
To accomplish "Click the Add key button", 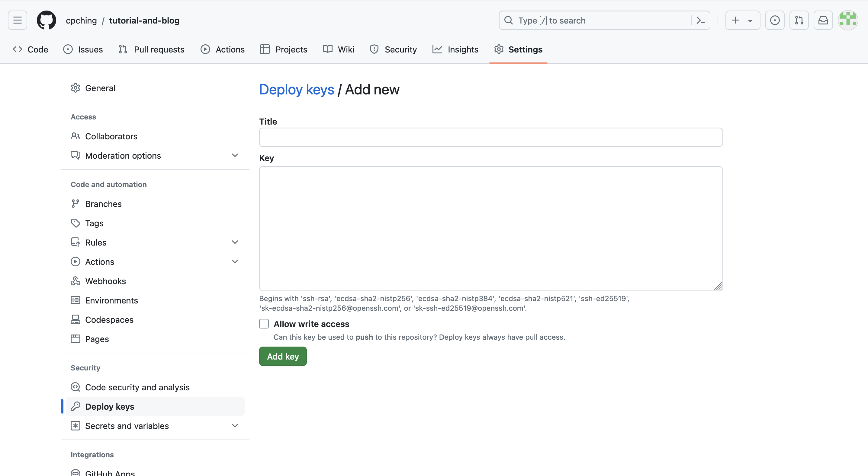I will (283, 357).
